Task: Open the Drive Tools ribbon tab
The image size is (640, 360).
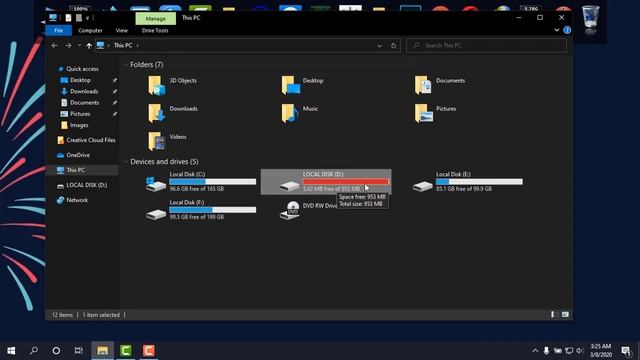Action: pyautogui.click(x=155, y=30)
